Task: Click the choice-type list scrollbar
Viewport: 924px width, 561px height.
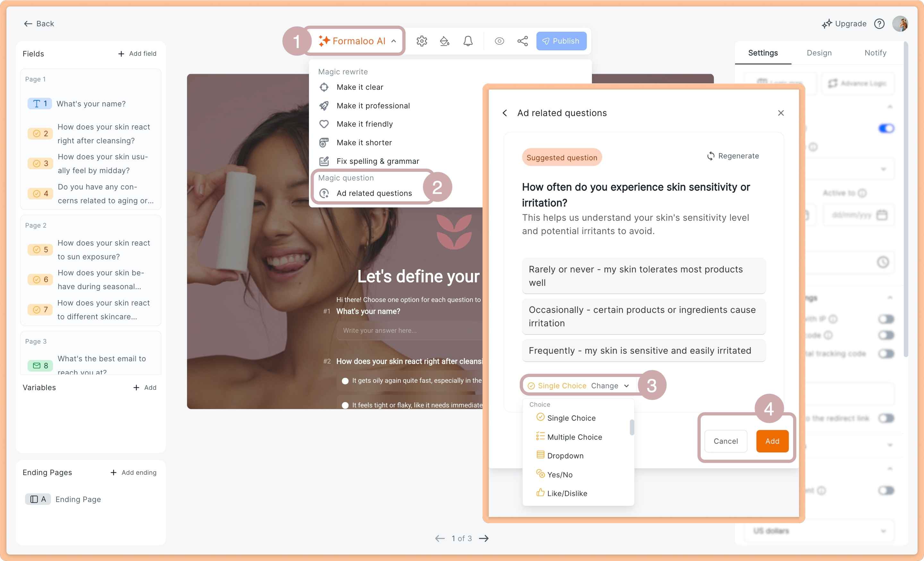Action: point(632,428)
